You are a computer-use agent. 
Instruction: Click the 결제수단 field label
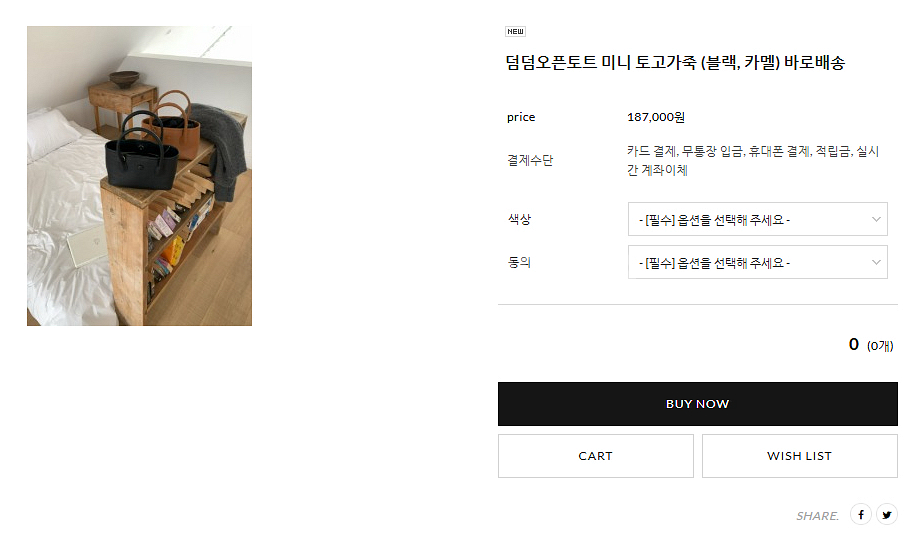tap(529, 160)
